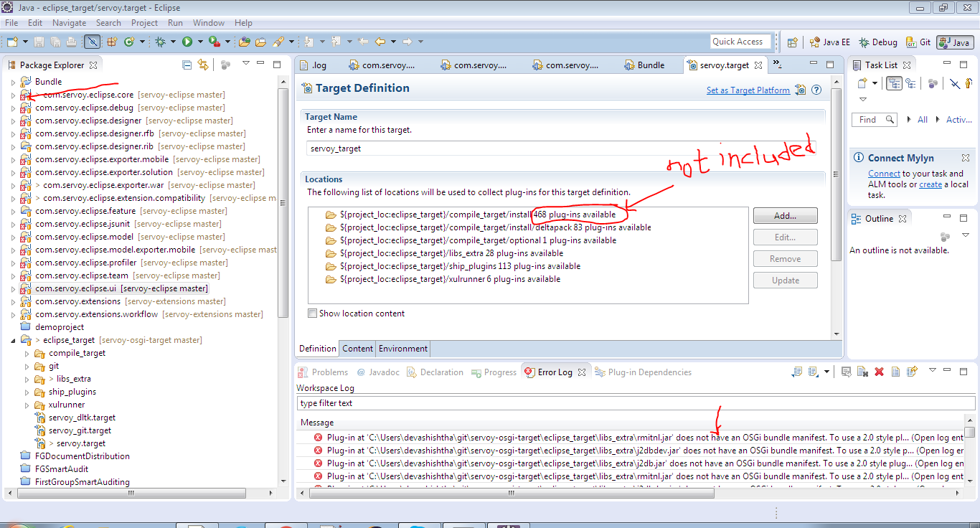Collapse the eclipse_target project
980x528 pixels.
click(13, 340)
